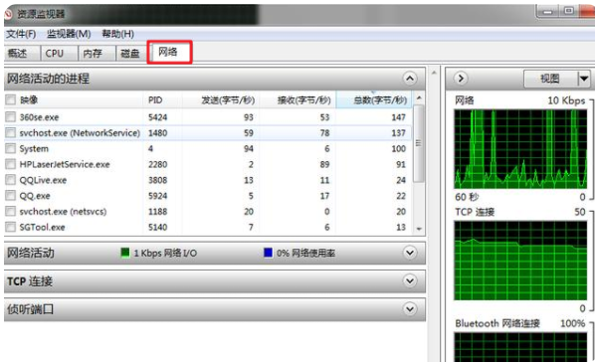Click the 视图 button
595x364 pixels.
[x=550, y=79]
